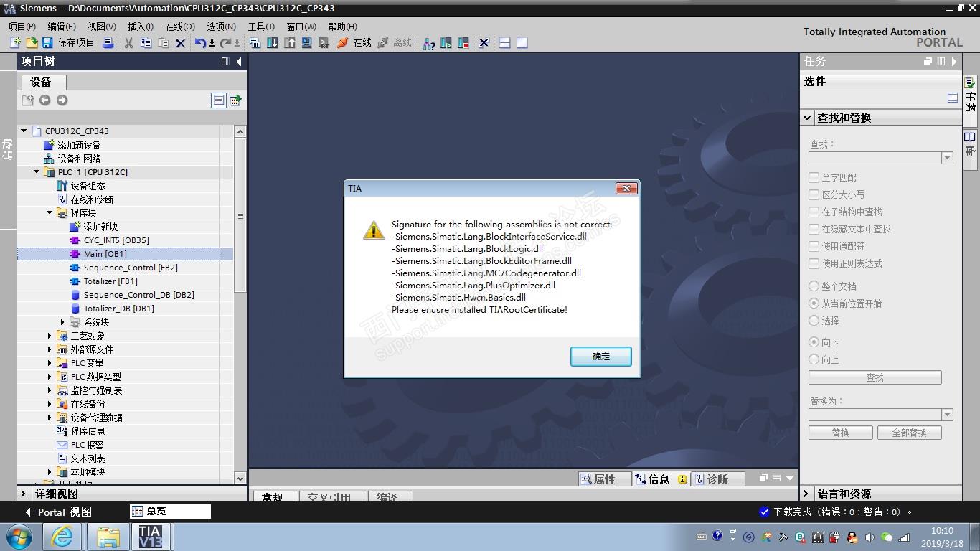
Task: Split the editor space horizontally
Action: tap(505, 43)
